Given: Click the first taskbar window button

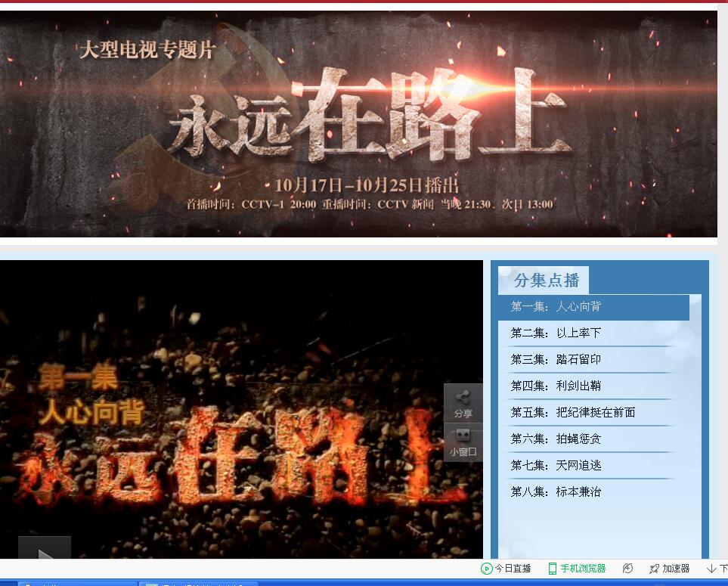Looking at the screenshot, I should click(x=78, y=584).
